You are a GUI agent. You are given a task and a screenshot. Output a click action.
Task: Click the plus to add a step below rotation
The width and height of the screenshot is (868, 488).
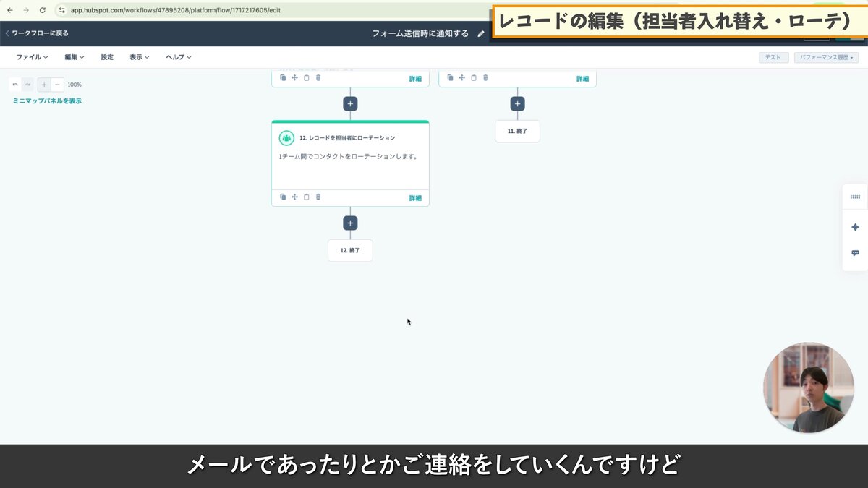tap(350, 223)
